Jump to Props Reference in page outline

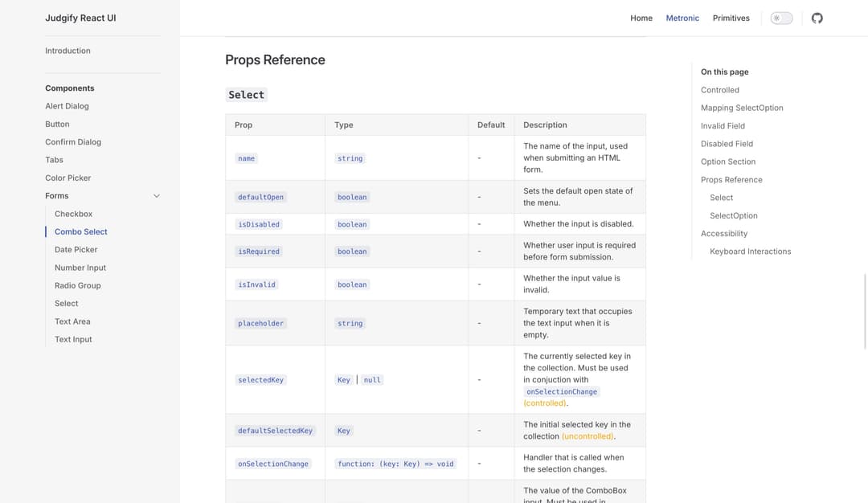pyautogui.click(x=731, y=180)
